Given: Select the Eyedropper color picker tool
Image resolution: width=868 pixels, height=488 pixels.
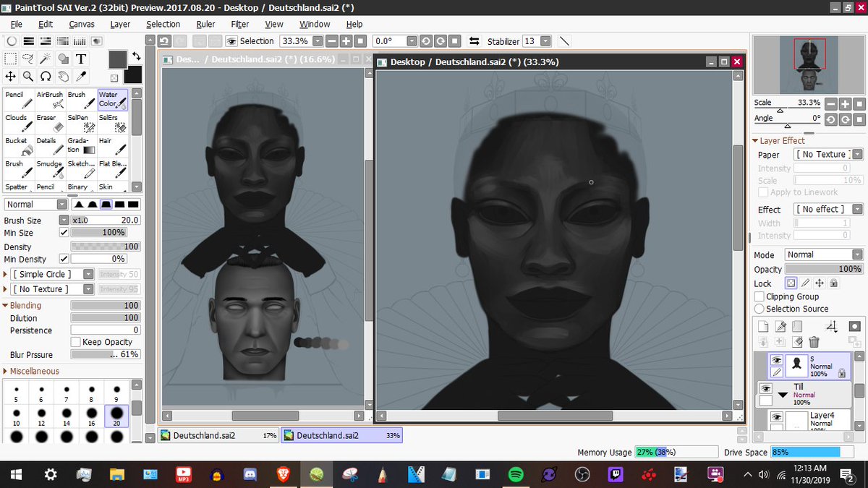Looking at the screenshot, I should click(x=81, y=76).
